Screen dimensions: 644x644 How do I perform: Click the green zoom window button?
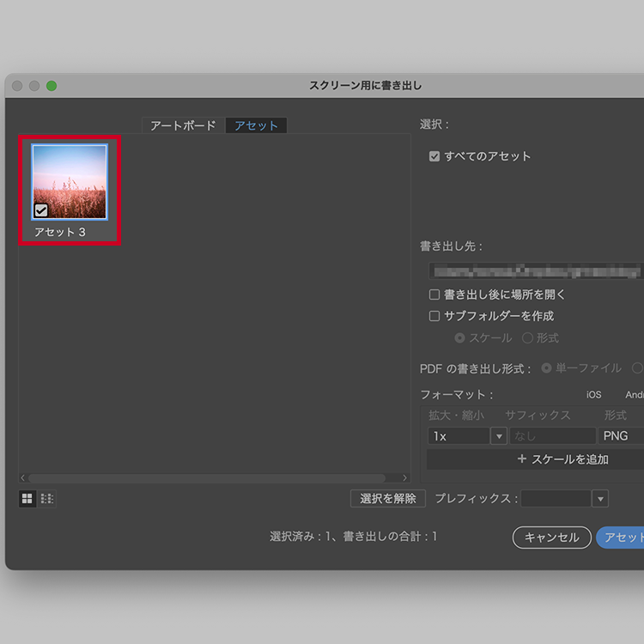[52, 86]
